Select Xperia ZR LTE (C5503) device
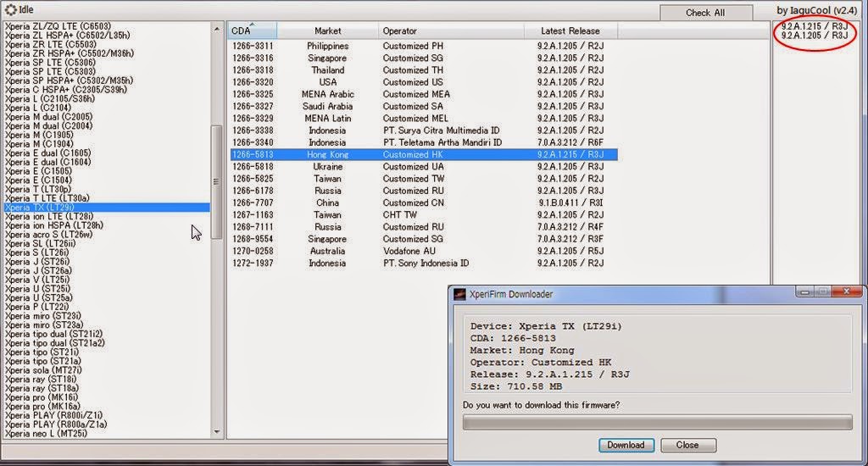This screenshot has width=868, height=466. click(50, 44)
